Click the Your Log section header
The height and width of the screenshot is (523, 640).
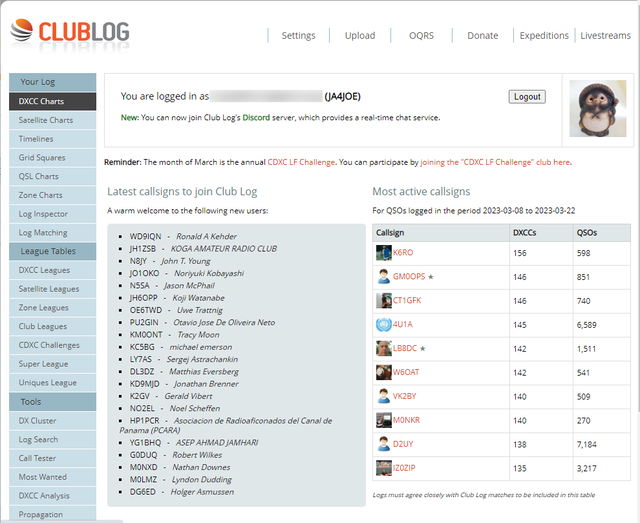[53, 82]
